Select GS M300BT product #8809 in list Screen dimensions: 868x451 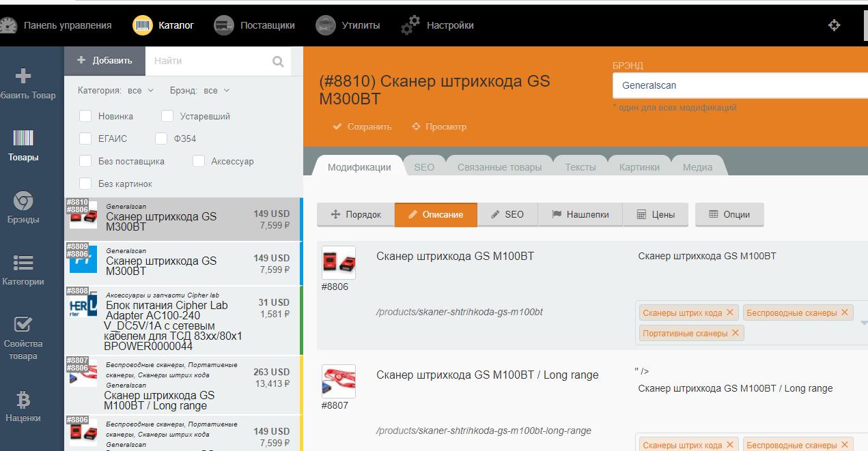pos(184,264)
